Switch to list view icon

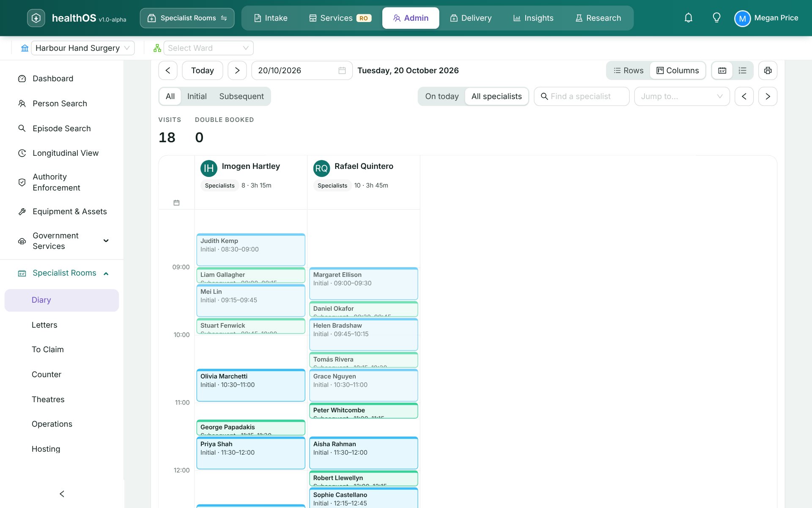coord(742,71)
